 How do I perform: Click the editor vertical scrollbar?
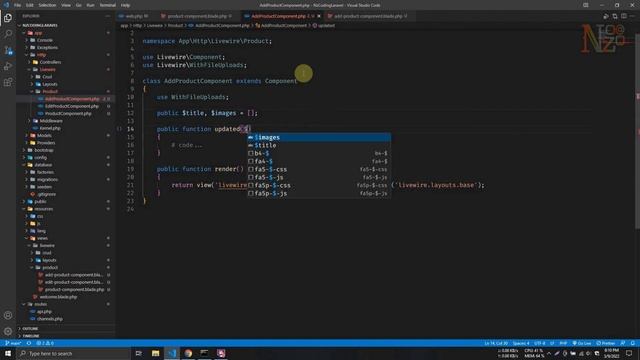637,131
